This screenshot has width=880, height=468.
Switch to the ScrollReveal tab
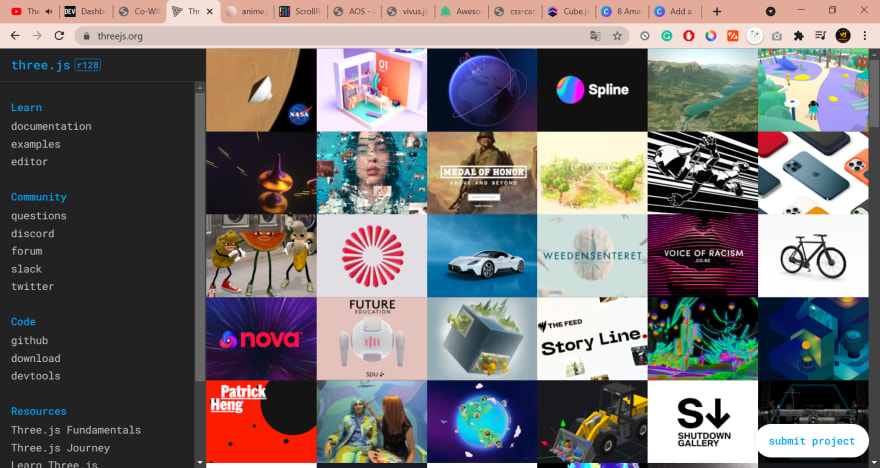(x=300, y=12)
